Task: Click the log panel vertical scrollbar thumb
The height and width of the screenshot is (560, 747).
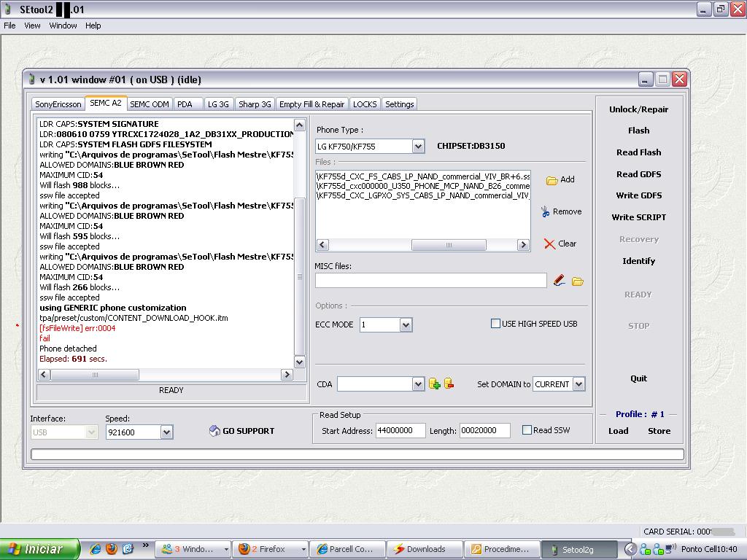Action: point(300,276)
